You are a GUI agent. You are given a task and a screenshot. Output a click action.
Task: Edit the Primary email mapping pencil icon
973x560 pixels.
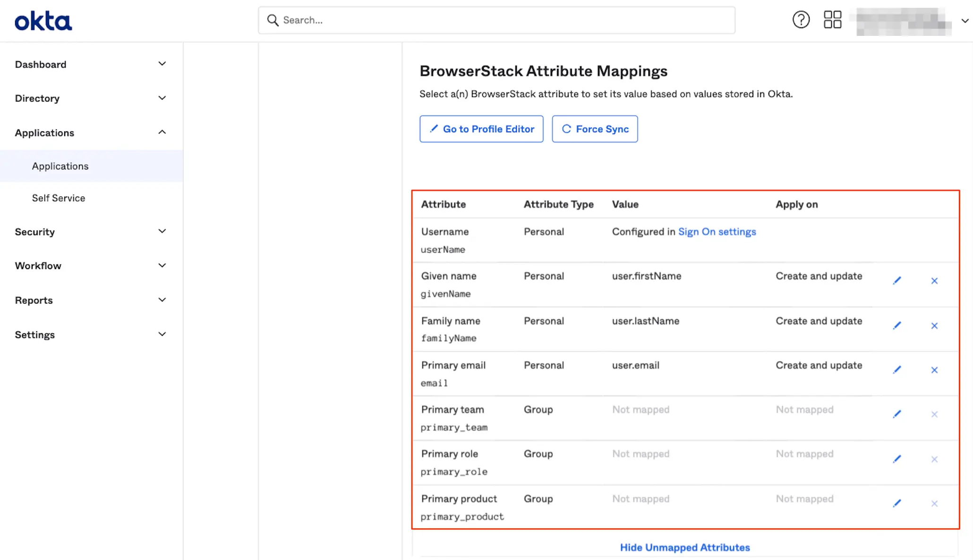(x=897, y=370)
